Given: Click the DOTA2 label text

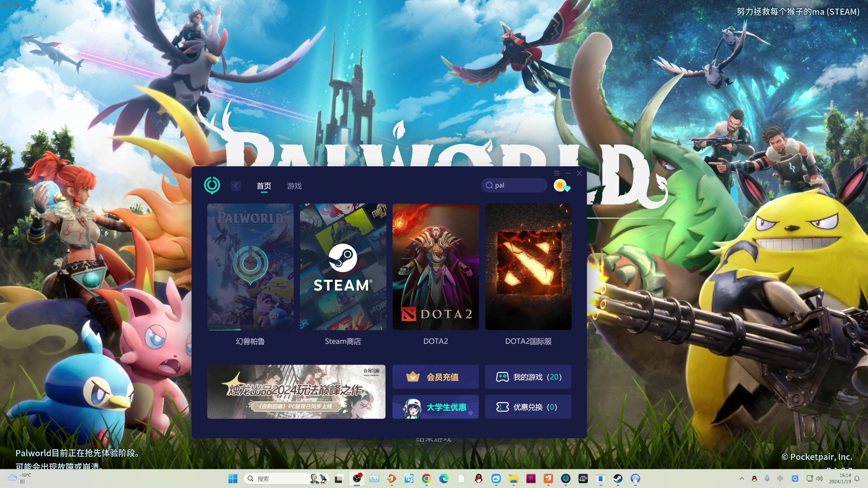Looking at the screenshot, I should (x=436, y=341).
